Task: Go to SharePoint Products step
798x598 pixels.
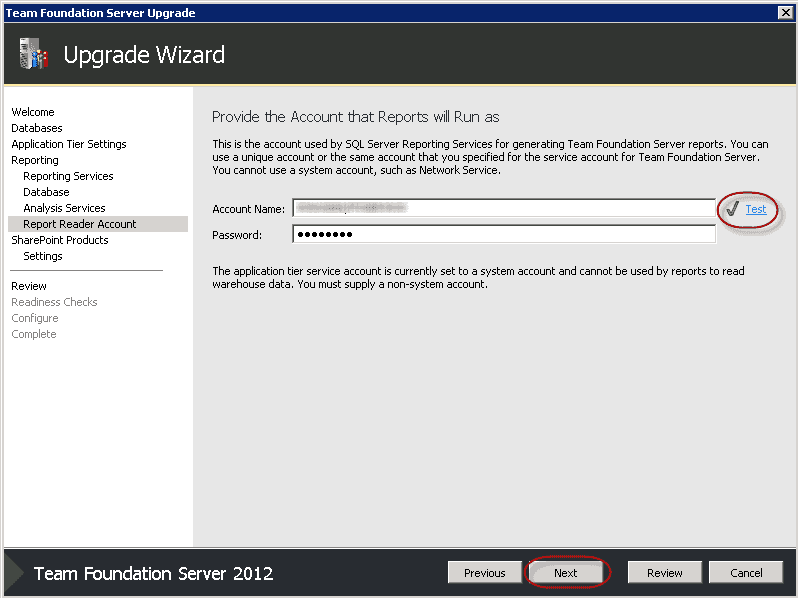Action: point(60,240)
